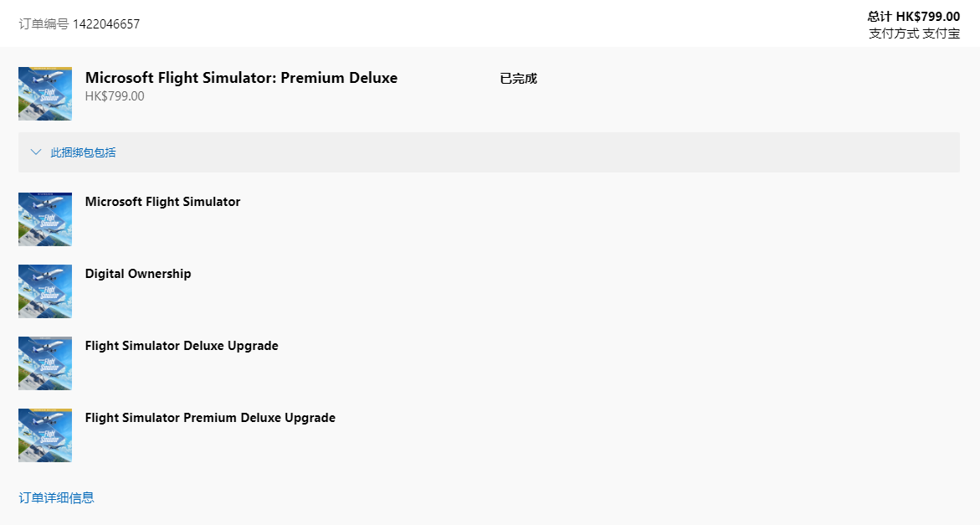Click the 已完成 order status label
The height and width of the screenshot is (525, 980).
pos(518,78)
